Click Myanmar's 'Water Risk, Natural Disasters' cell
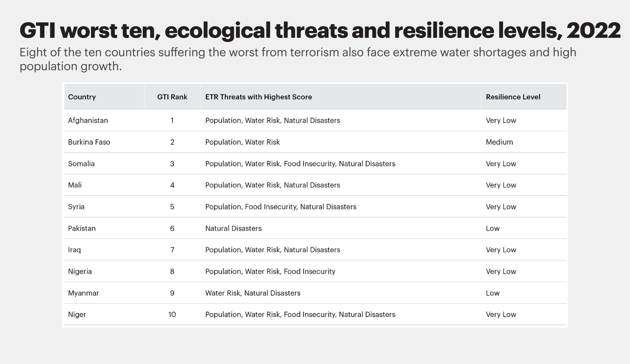The height and width of the screenshot is (364, 630). click(x=253, y=293)
